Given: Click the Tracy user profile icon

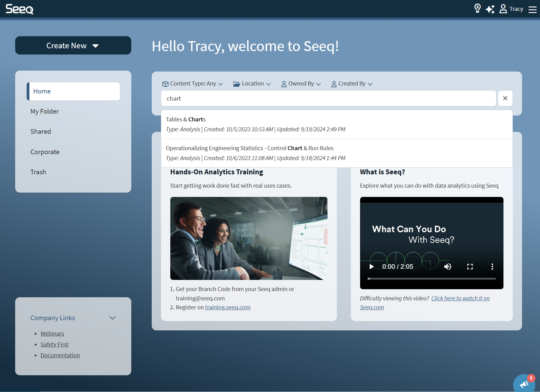Looking at the screenshot, I should (503, 9).
